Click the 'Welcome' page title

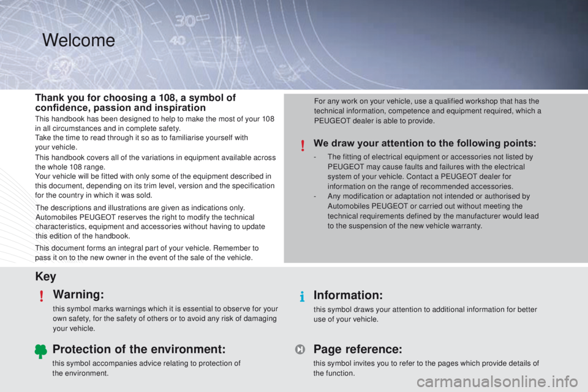click(x=79, y=40)
